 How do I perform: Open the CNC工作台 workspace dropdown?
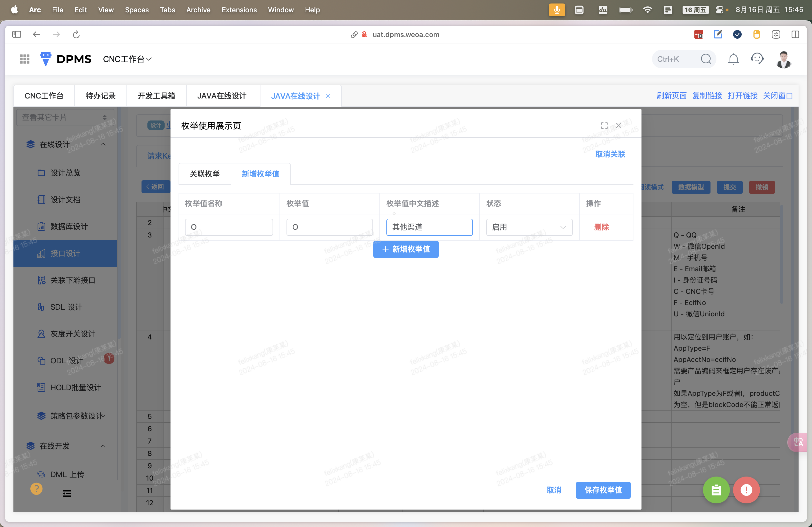pos(127,59)
